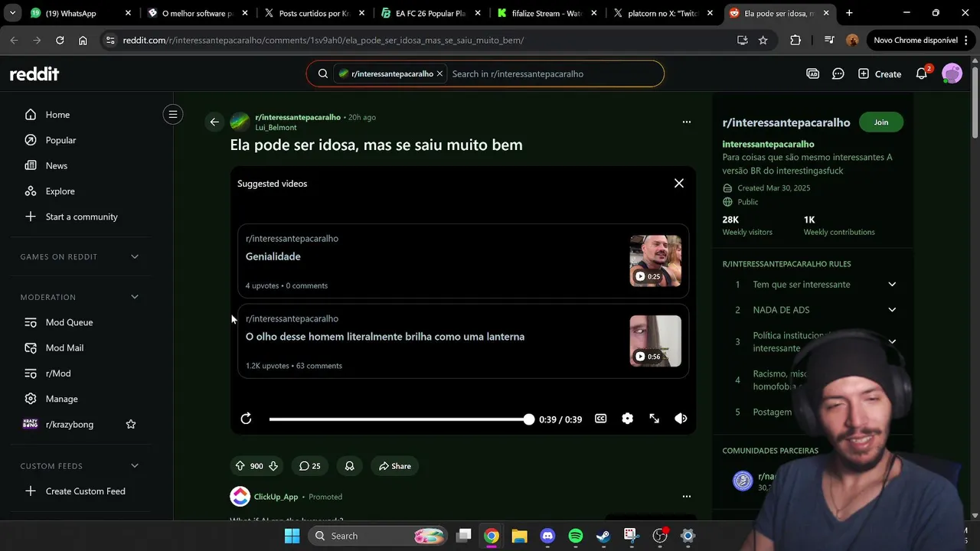
Task: Favorite r/krazybong with star
Action: pyautogui.click(x=131, y=425)
